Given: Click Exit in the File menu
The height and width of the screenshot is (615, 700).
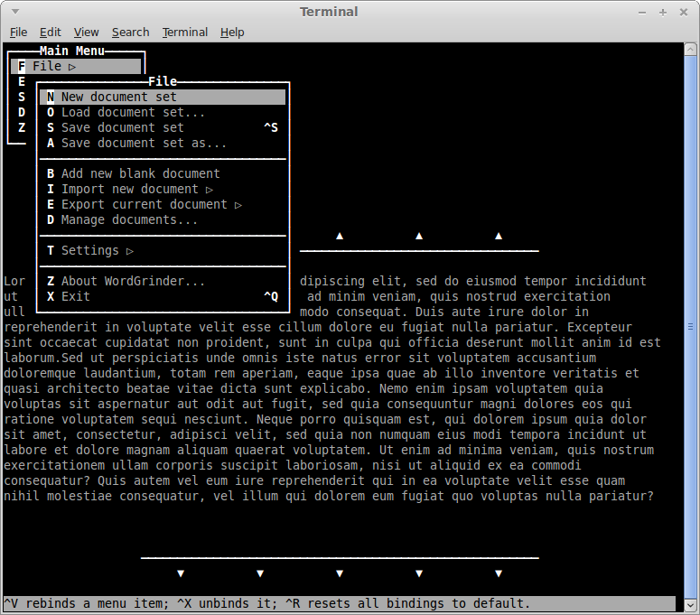Looking at the screenshot, I should coord(75,296).
